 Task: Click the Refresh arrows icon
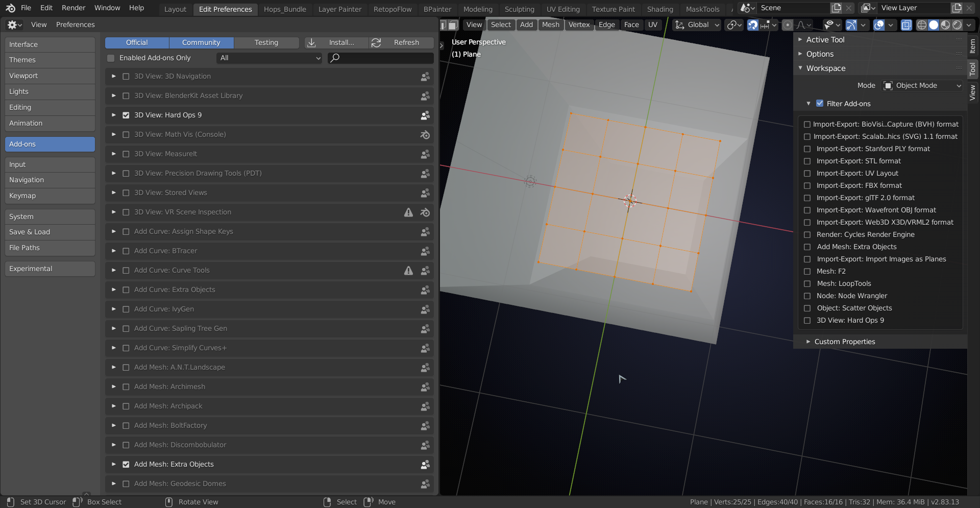(376, 43)
